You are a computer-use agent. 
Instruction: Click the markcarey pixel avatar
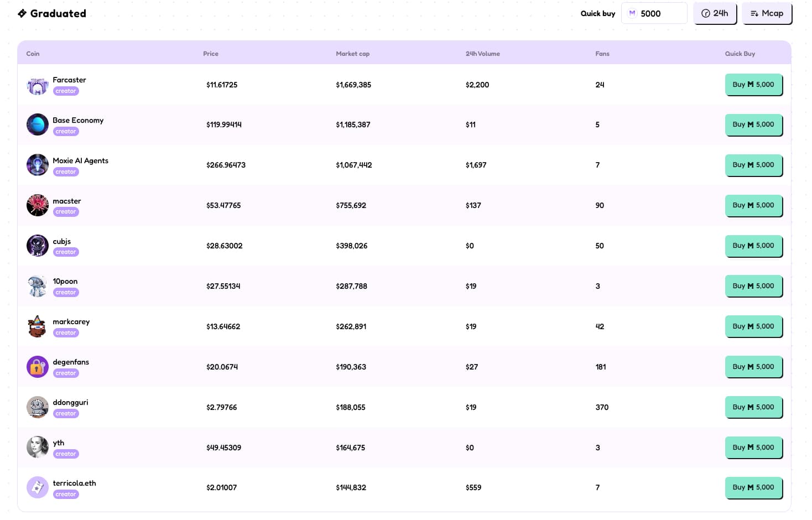click(x=38, y=326)
